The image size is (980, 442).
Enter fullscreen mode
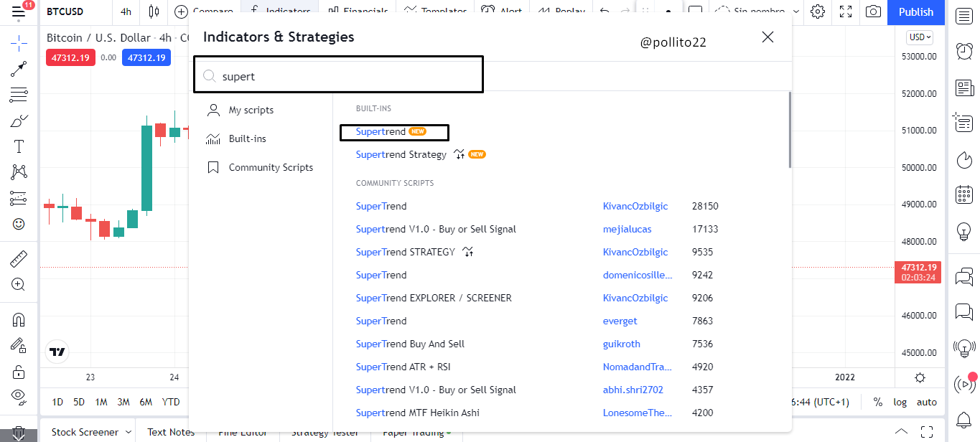pos(846,11)
